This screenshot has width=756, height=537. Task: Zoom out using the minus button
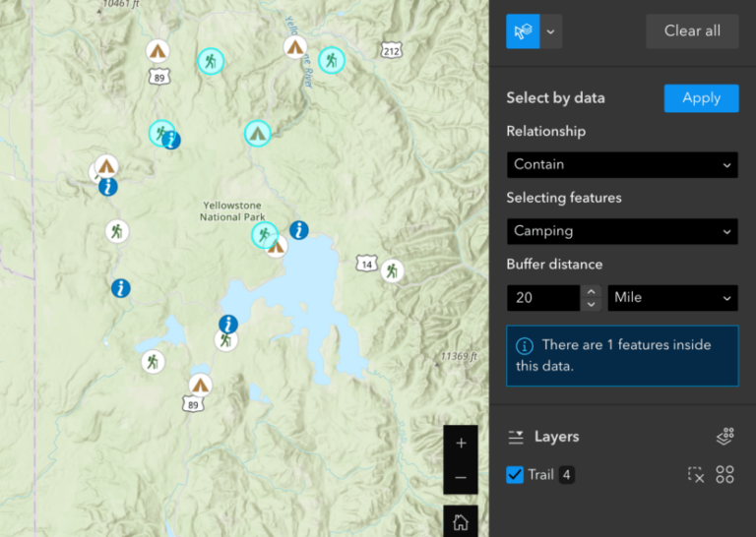pyautogui.click(x=461, y=478)
